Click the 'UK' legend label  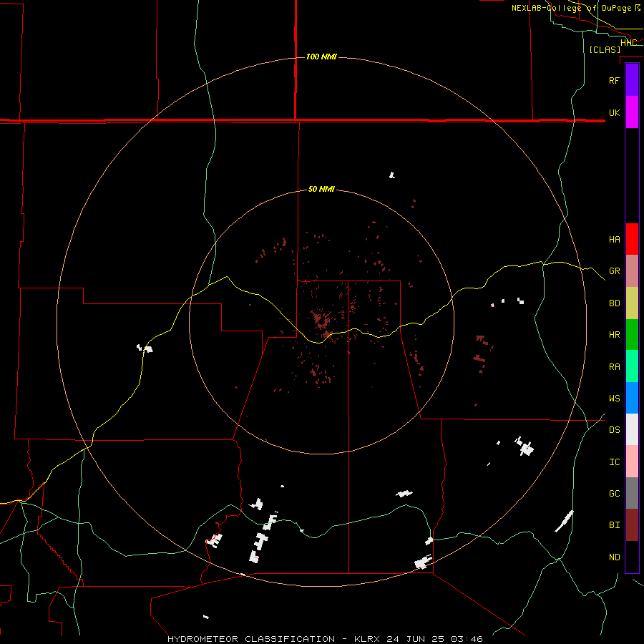[614, 112]
